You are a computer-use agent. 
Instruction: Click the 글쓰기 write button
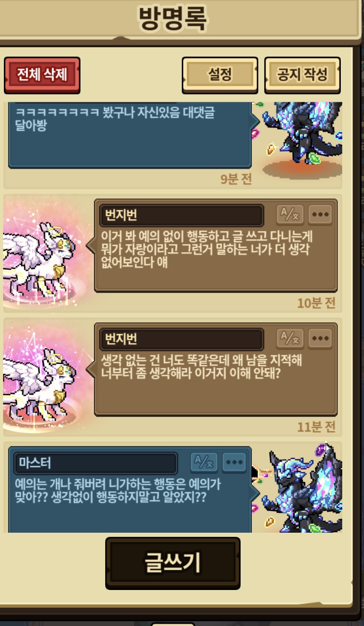(x=173, y=563)
